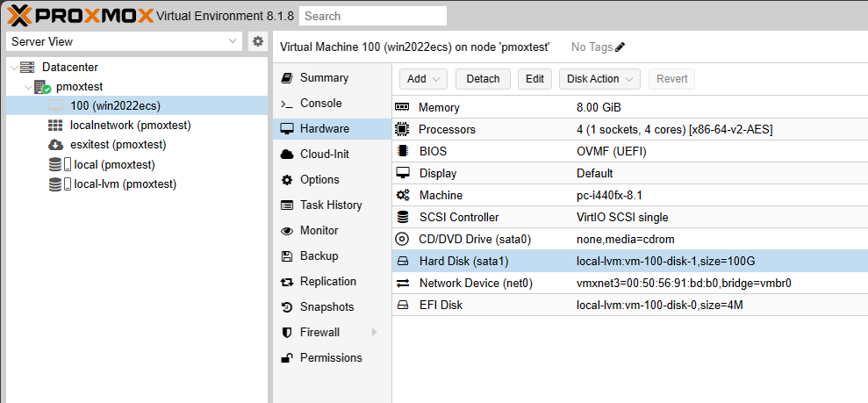Screen dimensions: 868x403
Task: Open the Add hardware dropdown
Action: pyautogui.click(x=424, y=79)
